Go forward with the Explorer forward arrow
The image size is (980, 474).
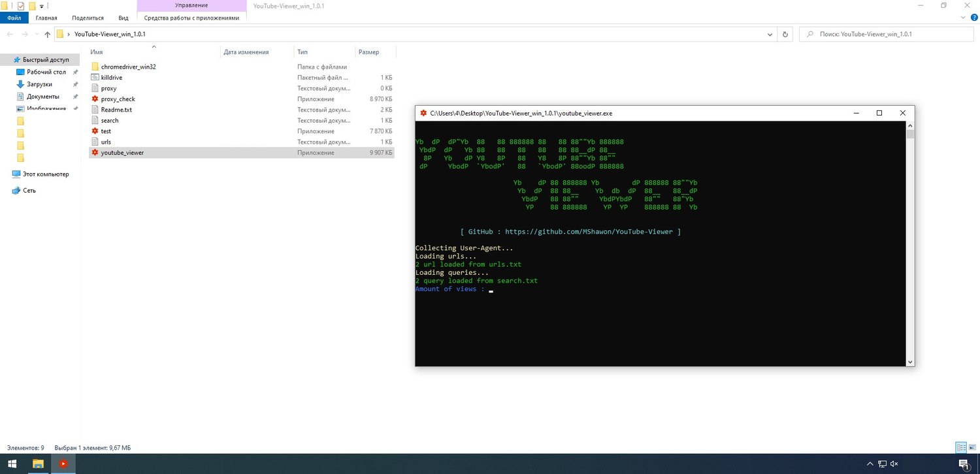[x=25, y=34]
